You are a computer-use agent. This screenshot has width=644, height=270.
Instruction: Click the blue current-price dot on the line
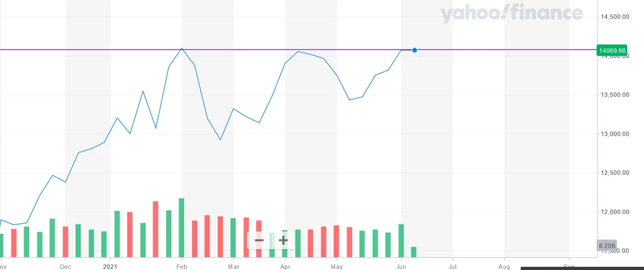tap(415, 50)
